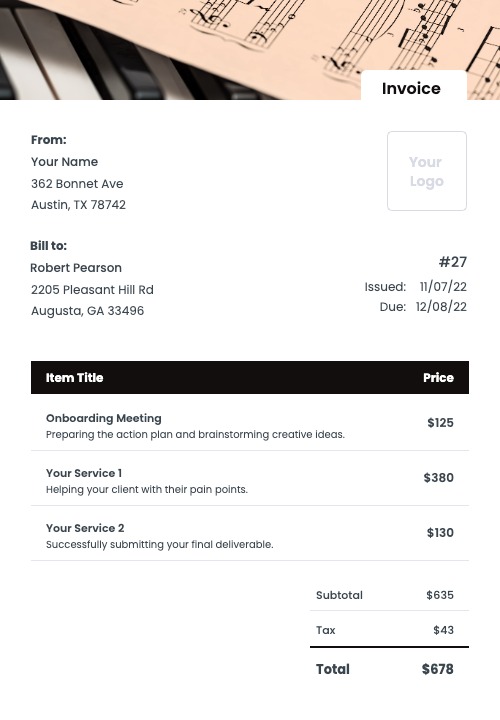Click the Subtotal amount $635
This screenshot has height=720, width=500.
pyautogui.click(x=440, y=595)
